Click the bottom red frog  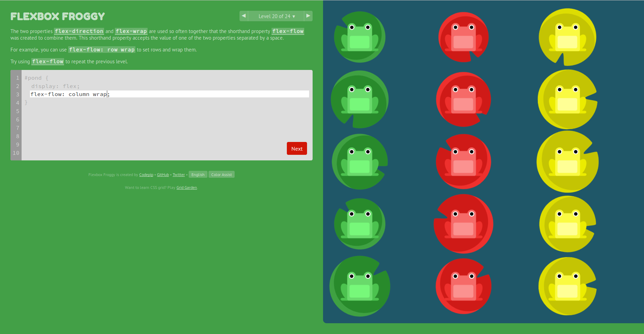pos(463,286)
